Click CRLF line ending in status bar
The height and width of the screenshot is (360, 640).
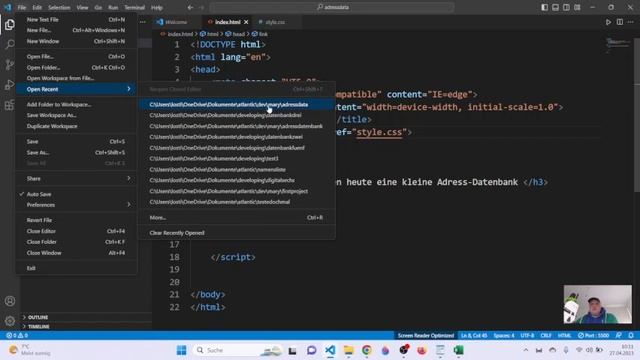(546, 336)
